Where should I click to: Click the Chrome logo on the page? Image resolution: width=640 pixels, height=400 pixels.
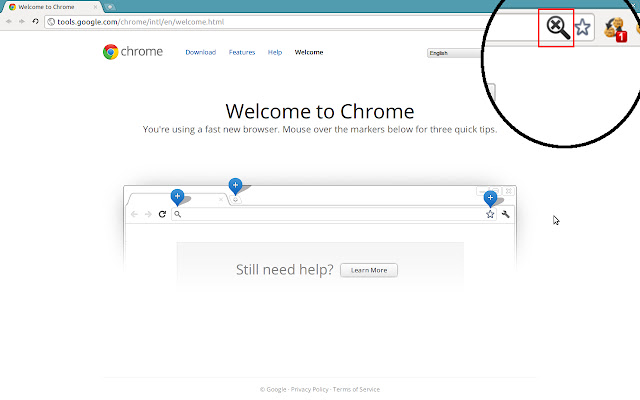point(133,52)
